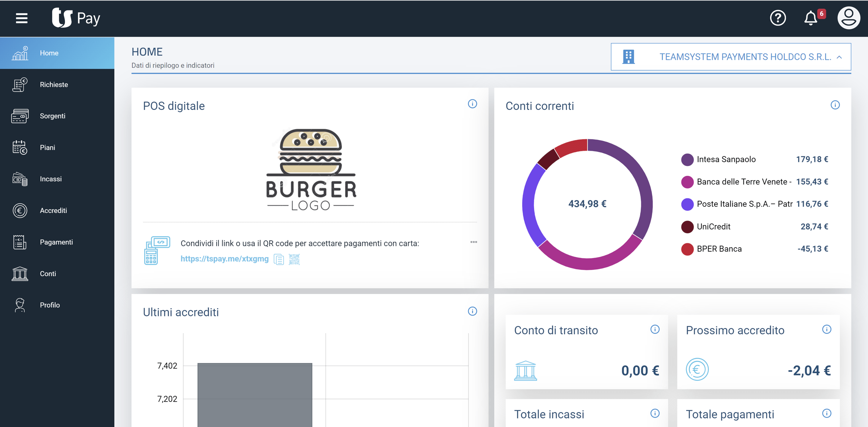Click the Profilo person icon
Viewport: 868px width, 427px height.
coord(20,305)
